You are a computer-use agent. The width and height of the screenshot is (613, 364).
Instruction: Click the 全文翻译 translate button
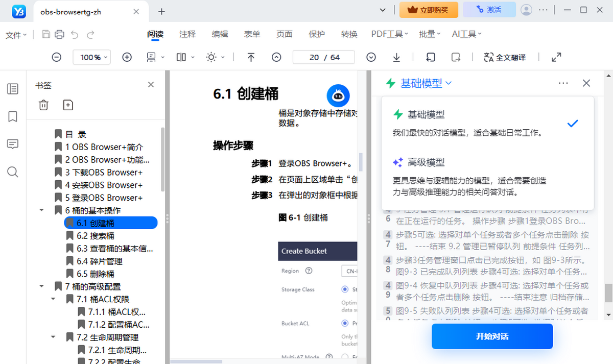[504, 57]
